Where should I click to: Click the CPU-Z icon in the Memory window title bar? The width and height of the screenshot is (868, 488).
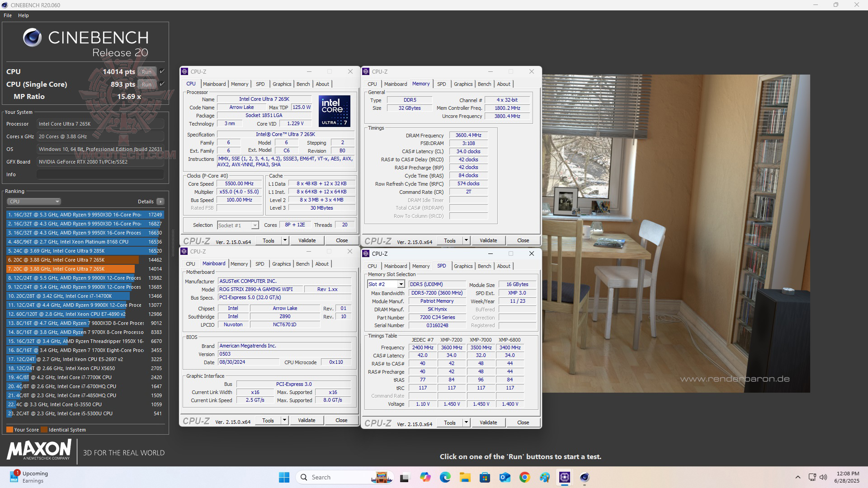(366, 71)
